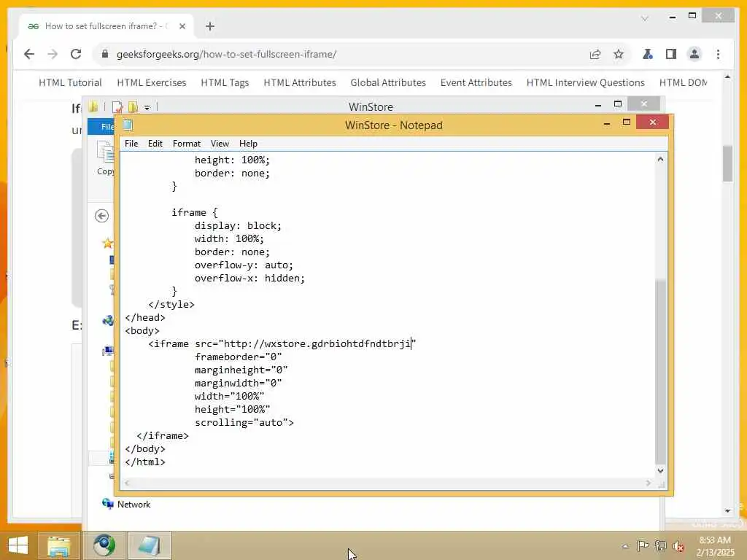Share this page icon in Chrome
Screen dimensions: 747x560
click(x=595, y=54)
